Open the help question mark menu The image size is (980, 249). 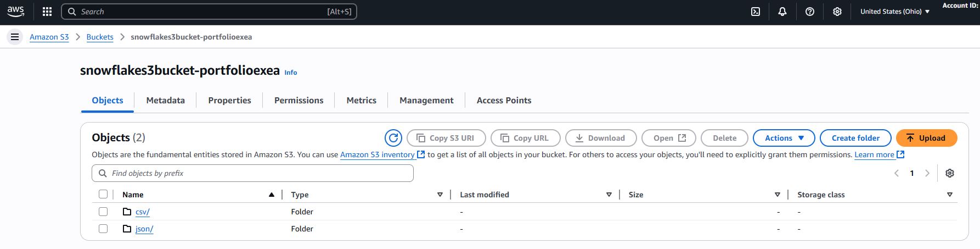tap(809, 12)
